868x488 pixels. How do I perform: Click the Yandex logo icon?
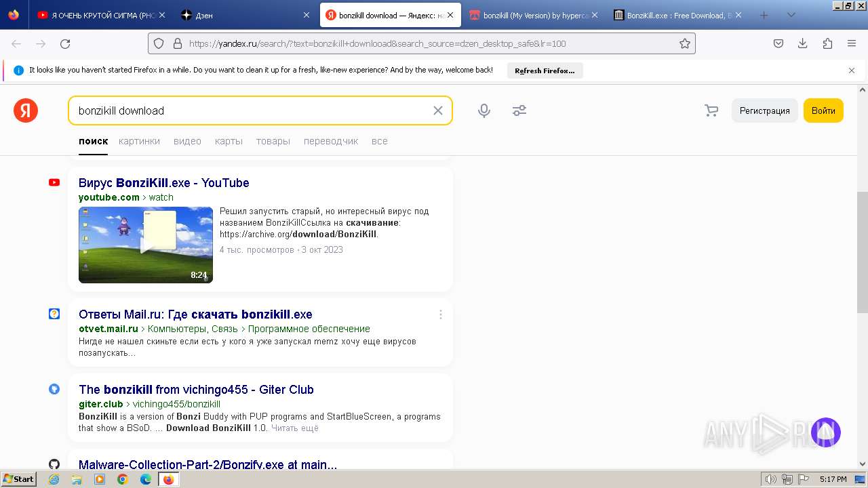(26, 110)
